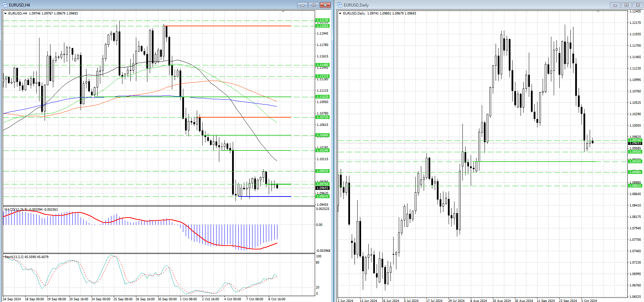The width and height of the screenshot is (644, 302).
Task: Minimize the EURUSD,H4 chart window
Action: [302, 5]
